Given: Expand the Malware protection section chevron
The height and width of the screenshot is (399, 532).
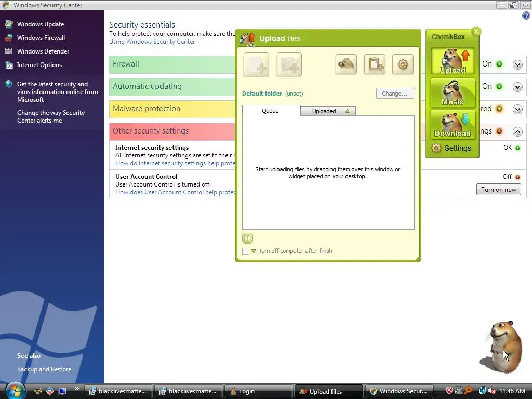Looking at the screenshot, I should tap(517, 109).
